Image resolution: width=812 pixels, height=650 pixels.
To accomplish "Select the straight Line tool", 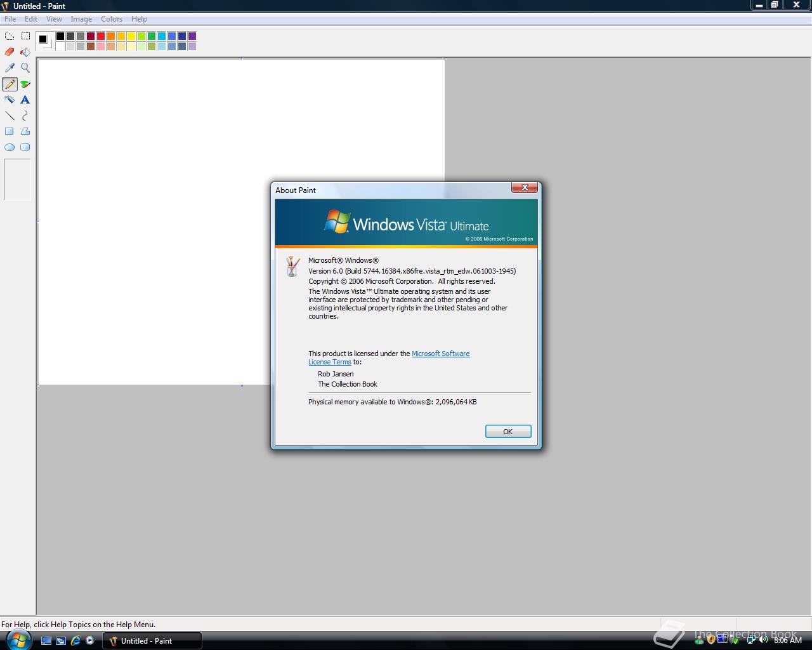I will point(10,116).
